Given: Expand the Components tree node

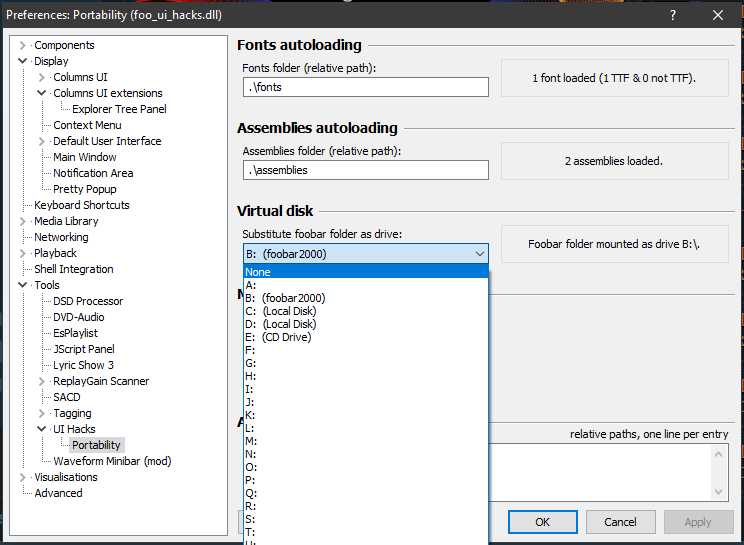Looking at the screenshot, I should coord(22,46).
